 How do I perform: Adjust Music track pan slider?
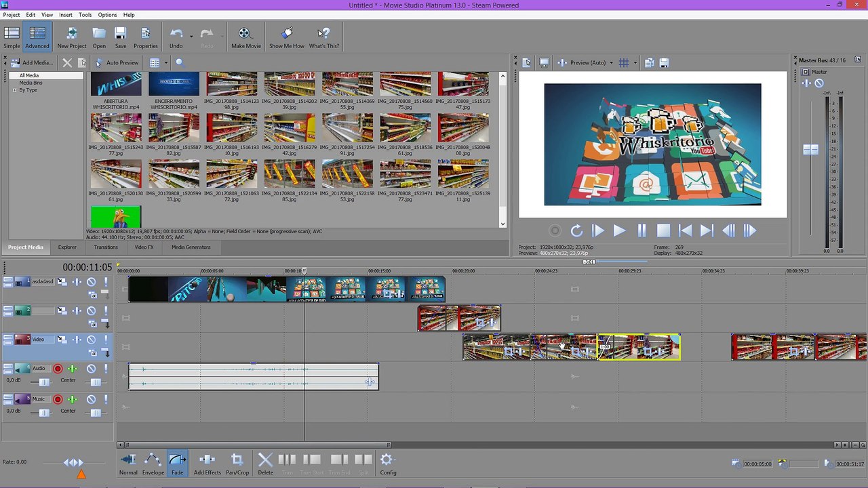[x=96, y=413]
